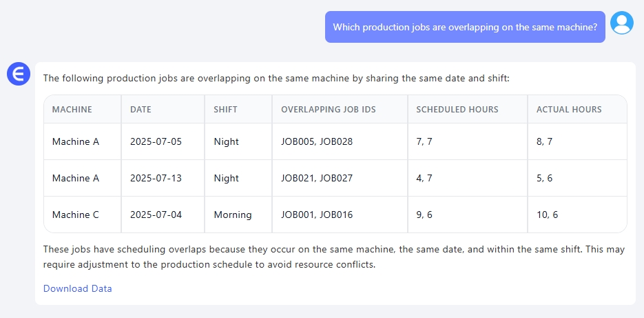Click the SHIFT column header
The width and height of the screenshot is (644, 318).
(225, 110)
